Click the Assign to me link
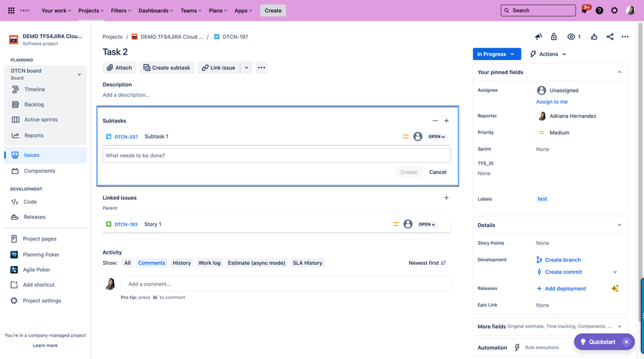This screenshot has height=359, width=644. pos(552,102)
